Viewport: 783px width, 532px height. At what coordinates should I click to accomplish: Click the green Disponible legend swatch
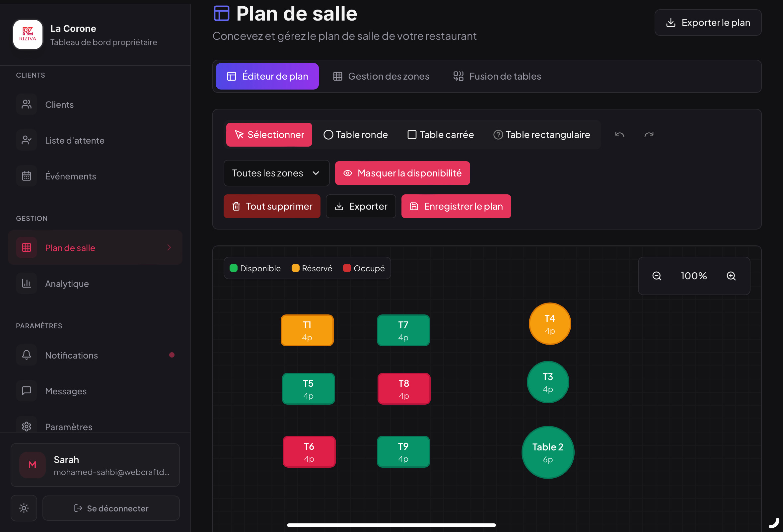pyautogui.click(x=234, y=268)
